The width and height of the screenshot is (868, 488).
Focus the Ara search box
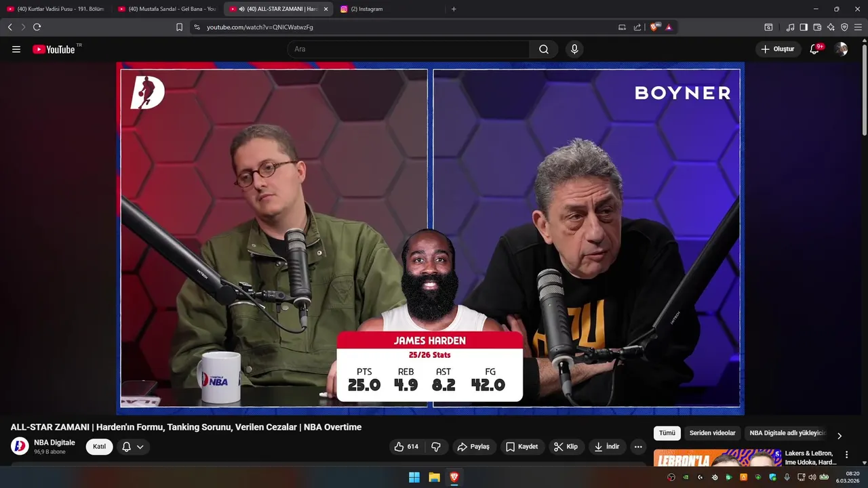tap(408, 49)
